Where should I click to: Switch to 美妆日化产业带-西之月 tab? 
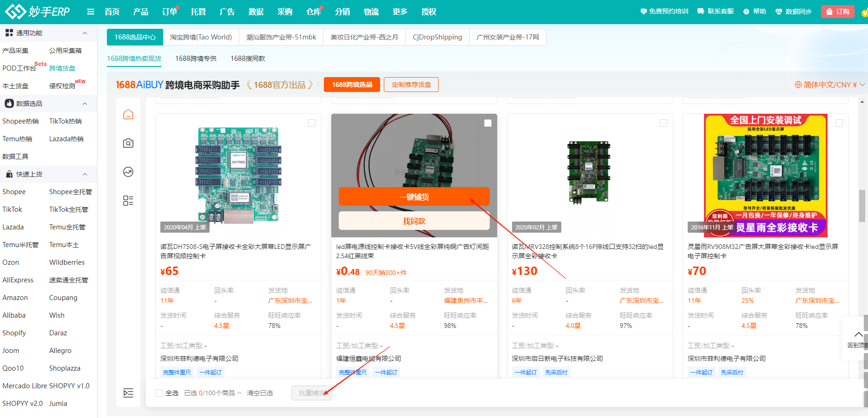click(x=364, y=37)
